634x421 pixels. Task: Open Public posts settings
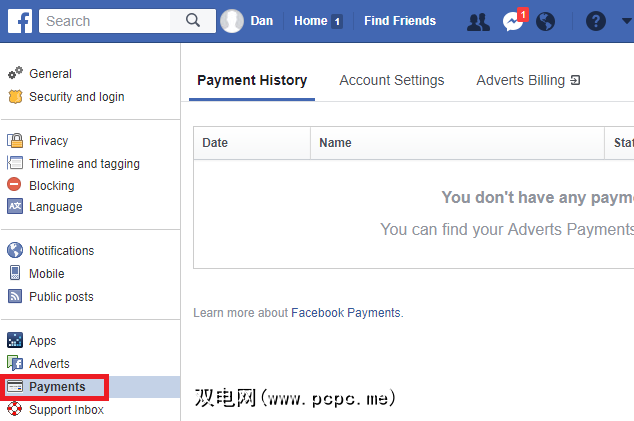[x=61, y=296]
